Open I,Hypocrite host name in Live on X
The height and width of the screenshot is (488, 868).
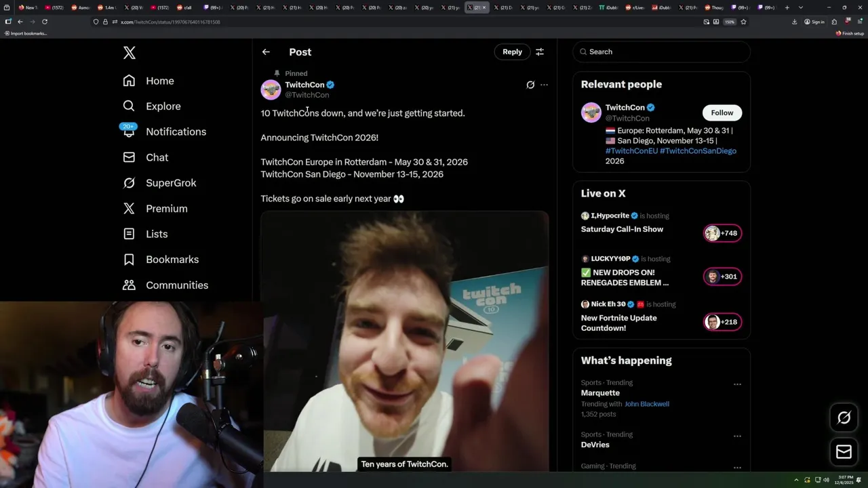[x=610, y=216]
